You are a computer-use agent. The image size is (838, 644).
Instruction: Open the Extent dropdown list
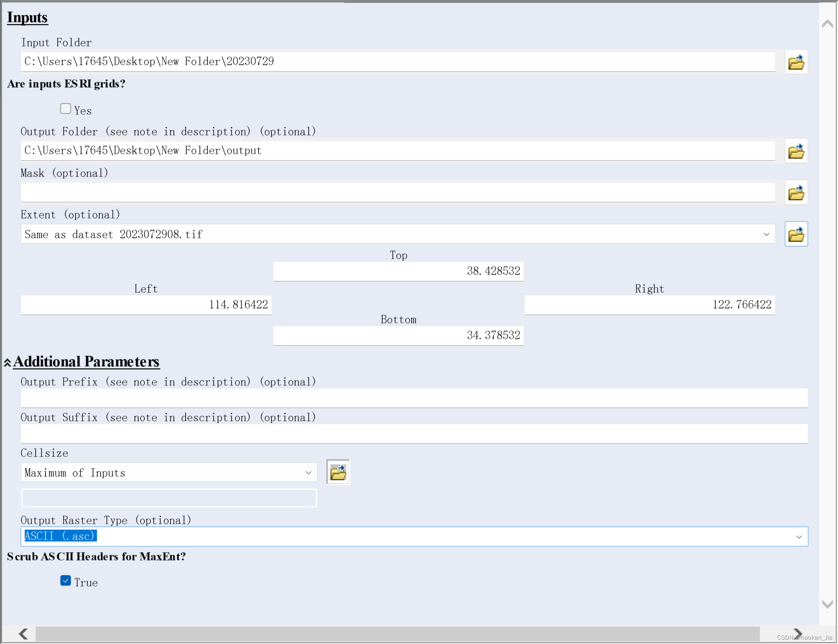766,235
